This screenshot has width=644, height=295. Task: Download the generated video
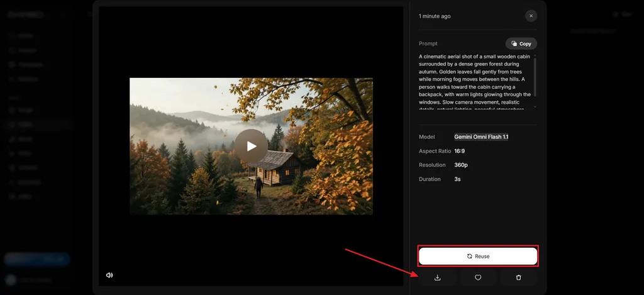pyautogui.click(x=438, y=278)
